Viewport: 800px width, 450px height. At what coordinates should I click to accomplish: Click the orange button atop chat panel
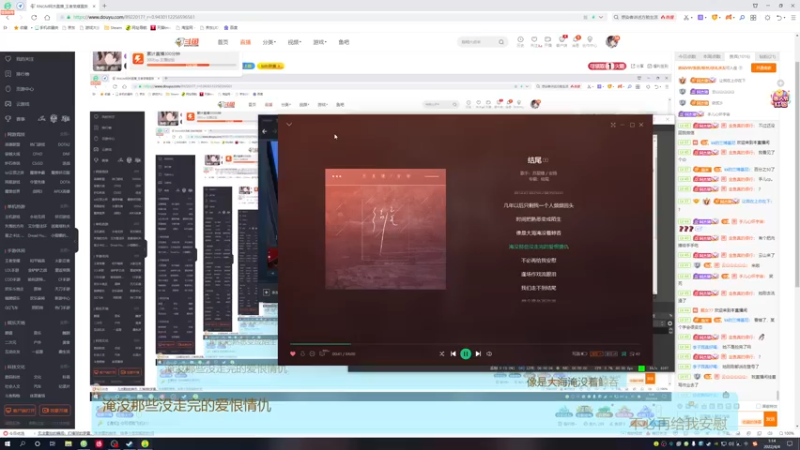coord(763,68)
